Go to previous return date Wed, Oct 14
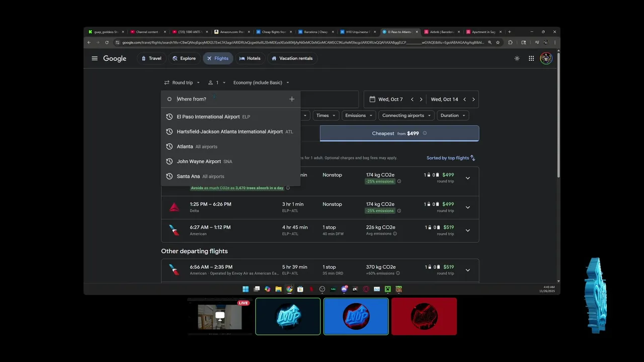This screenshot has width=644, height=362. [x=464, y=100]
